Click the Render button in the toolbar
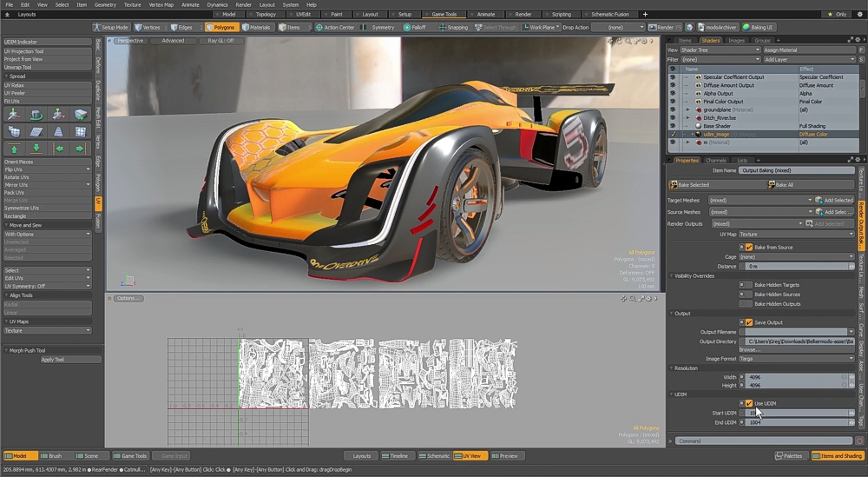The width and height of the screenshot is (868, 477). tap(661, 27)
